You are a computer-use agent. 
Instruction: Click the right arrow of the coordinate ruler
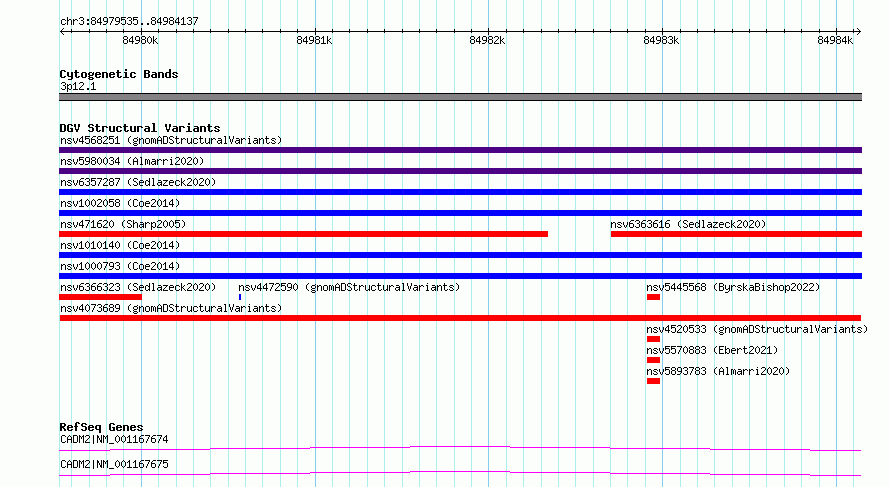pos(858,31)
